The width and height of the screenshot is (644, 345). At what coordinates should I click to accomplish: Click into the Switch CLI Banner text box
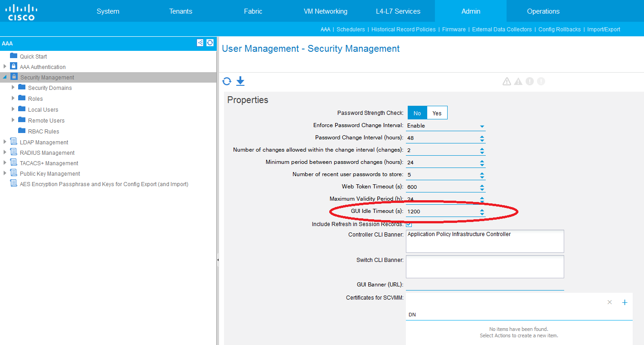tap(484, 266)
